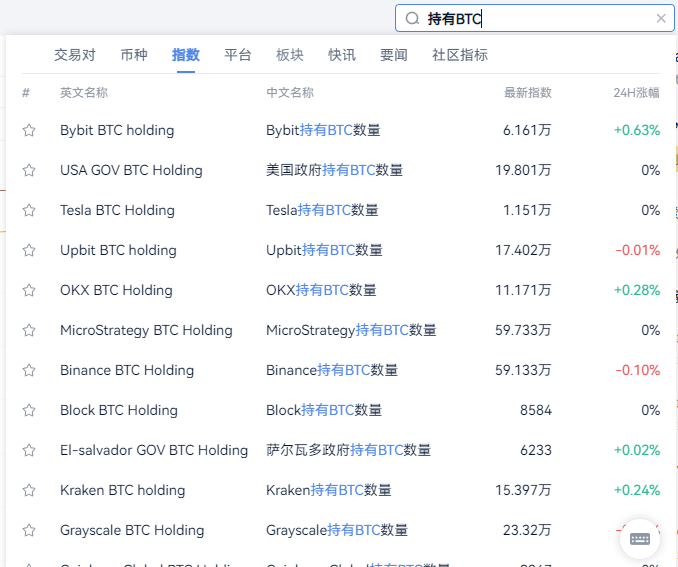This screenshot has width=678, height=567.
Task: Click the search magnifier icon
Action: coord(412,18)
